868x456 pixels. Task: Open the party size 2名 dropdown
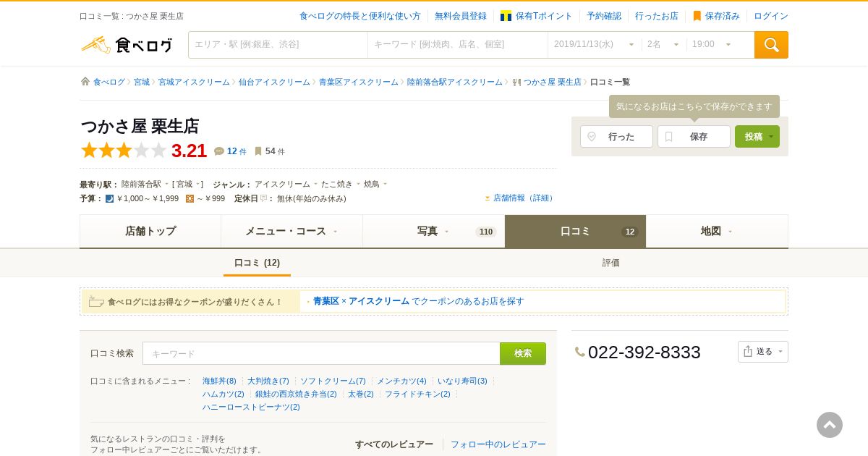663,45
